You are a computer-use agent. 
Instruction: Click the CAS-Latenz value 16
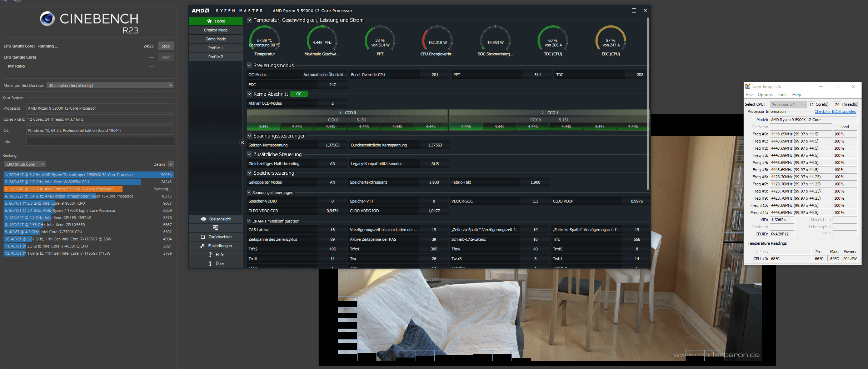pos(333,230)
